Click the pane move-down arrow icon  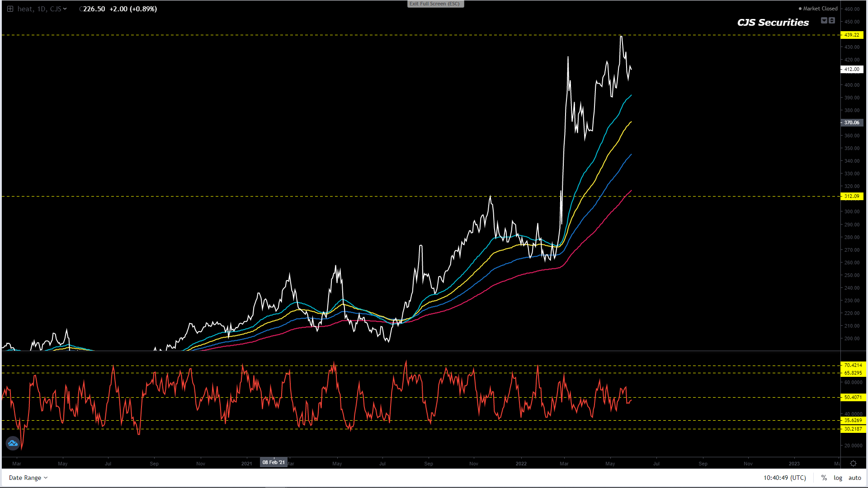824,20
